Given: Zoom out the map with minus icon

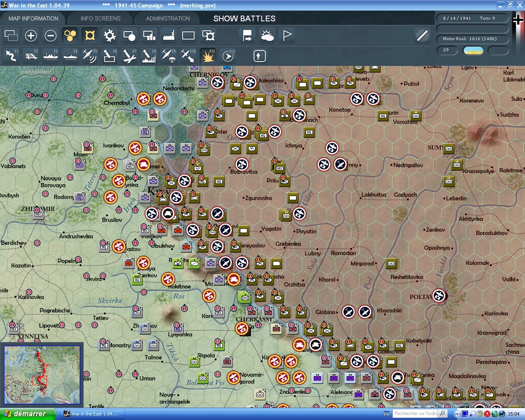Looking at the screenshot, I should (x=50, y=36).
